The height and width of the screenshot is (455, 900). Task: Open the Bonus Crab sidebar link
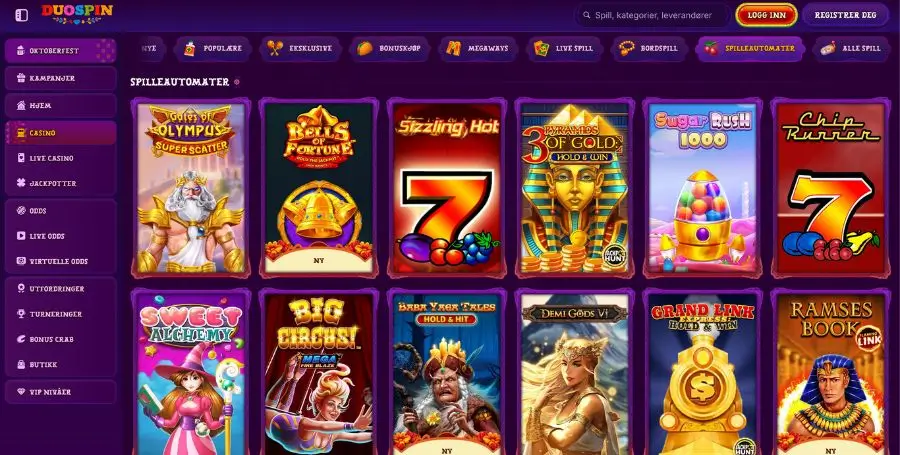[60, 339]
